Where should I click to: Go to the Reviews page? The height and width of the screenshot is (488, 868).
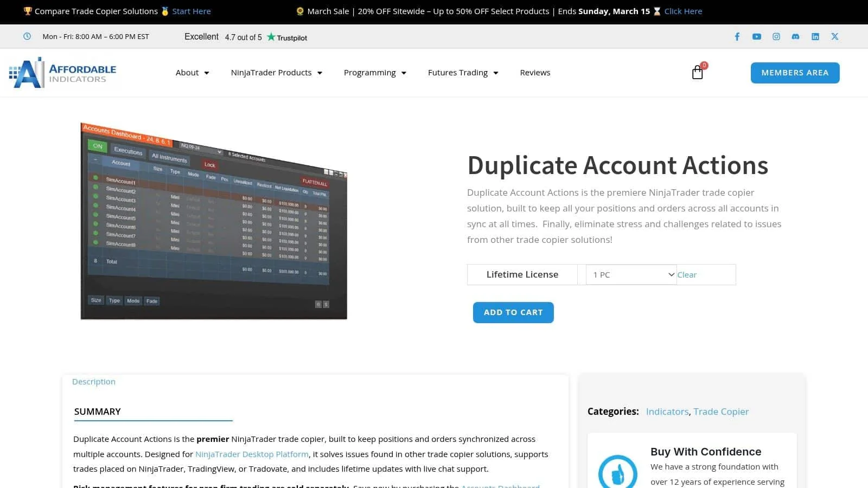(535, 73)
